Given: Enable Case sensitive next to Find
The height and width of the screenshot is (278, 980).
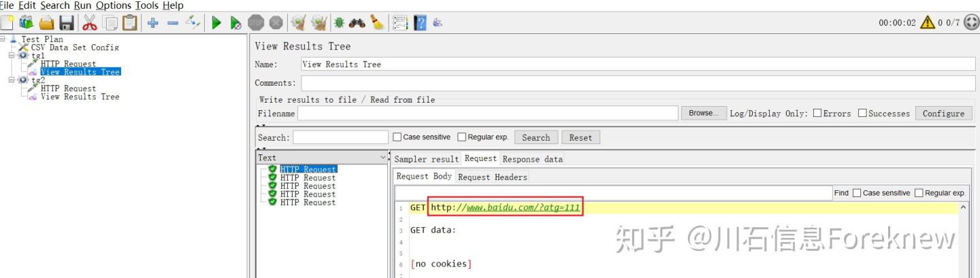Looking at the screenshot, I should pos(857,193).
